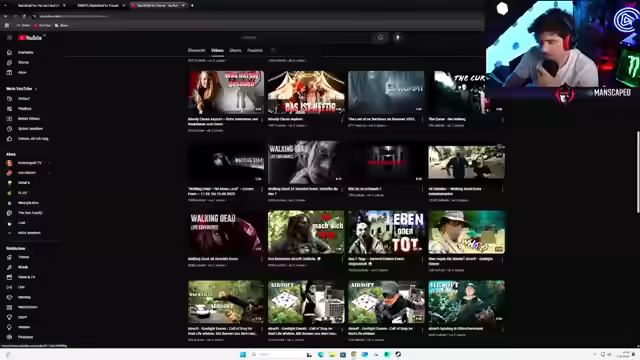The width and height of the screenshot is (640, 360).
Task: Click the YouTube search input field
Action: coord(306,38)
